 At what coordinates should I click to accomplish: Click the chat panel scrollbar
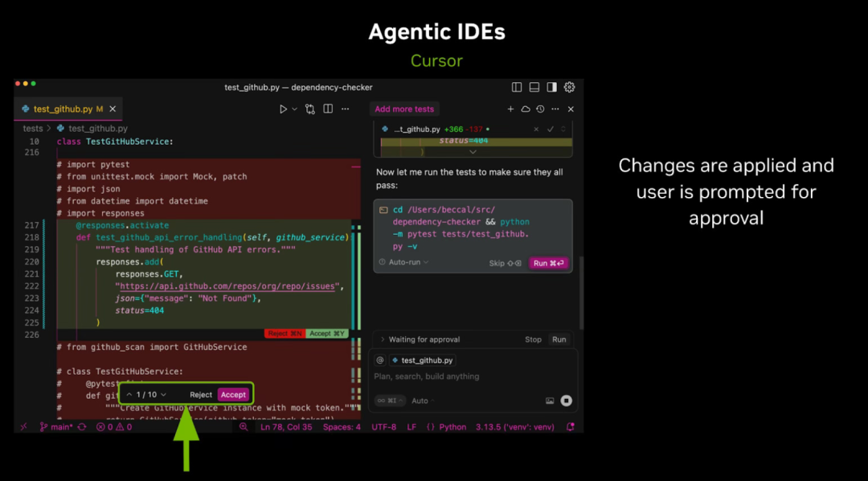(581, 293)
